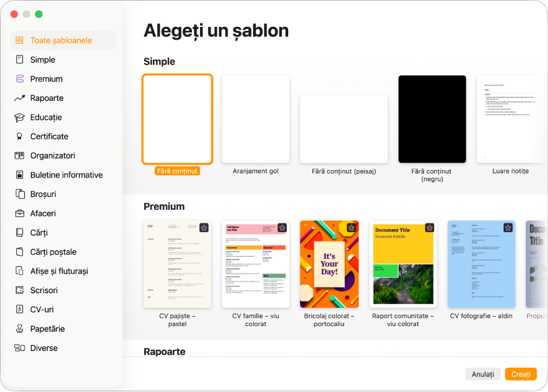Select the Scrisori stamp icon
Image resolution: width=548 pixels, height=392 pixels.
tap(20, 290)
